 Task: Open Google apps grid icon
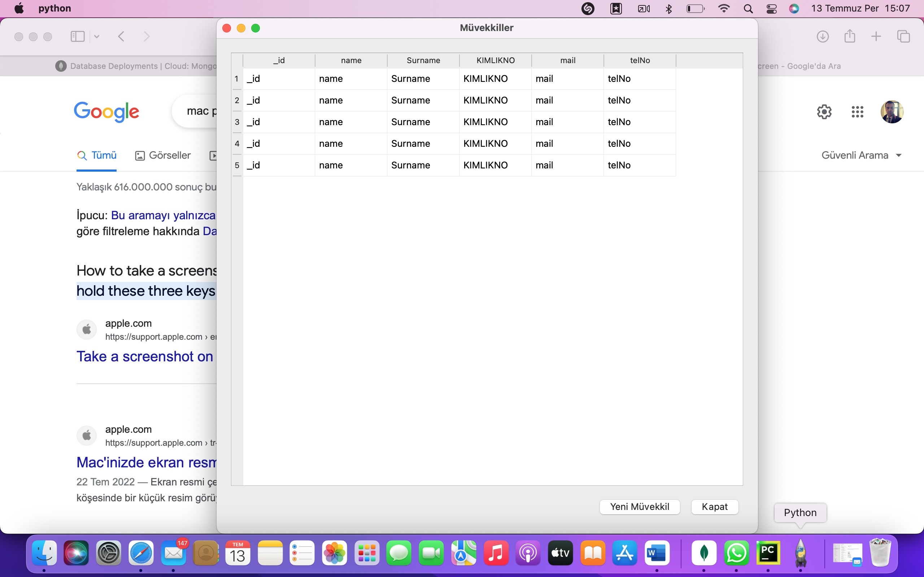857,112
